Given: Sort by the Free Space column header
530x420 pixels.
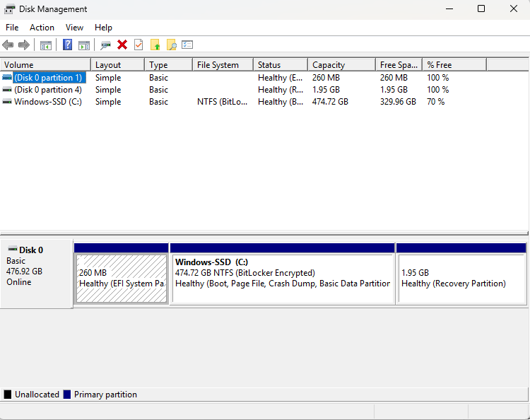Looking at the screenshot, I should (399, 64).
